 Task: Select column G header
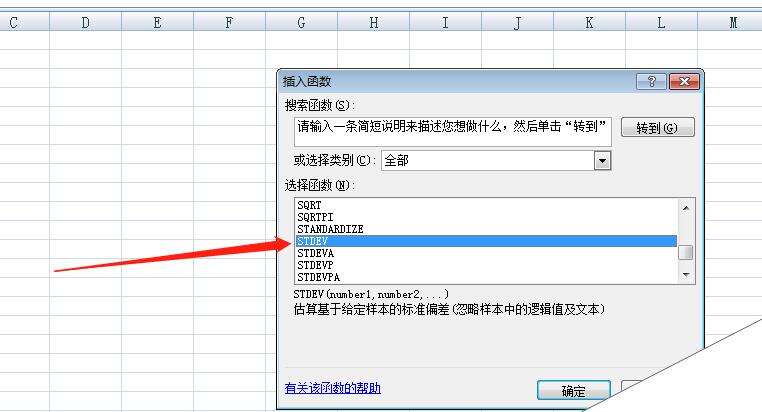coord(301,22)
